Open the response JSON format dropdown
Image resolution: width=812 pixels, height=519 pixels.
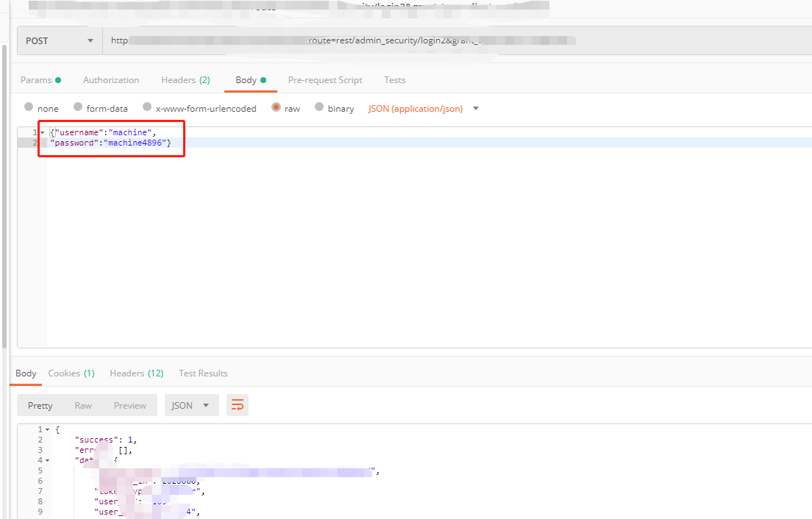point(192,405)
